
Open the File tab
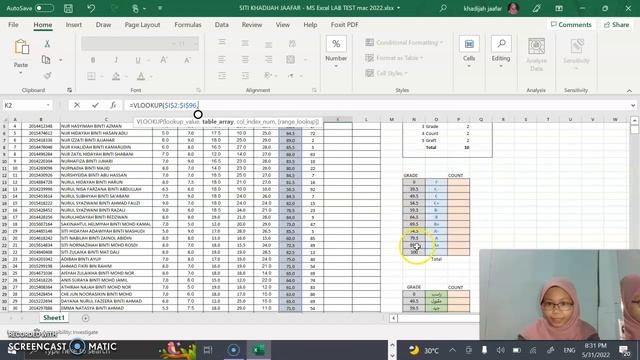point(13,25)
